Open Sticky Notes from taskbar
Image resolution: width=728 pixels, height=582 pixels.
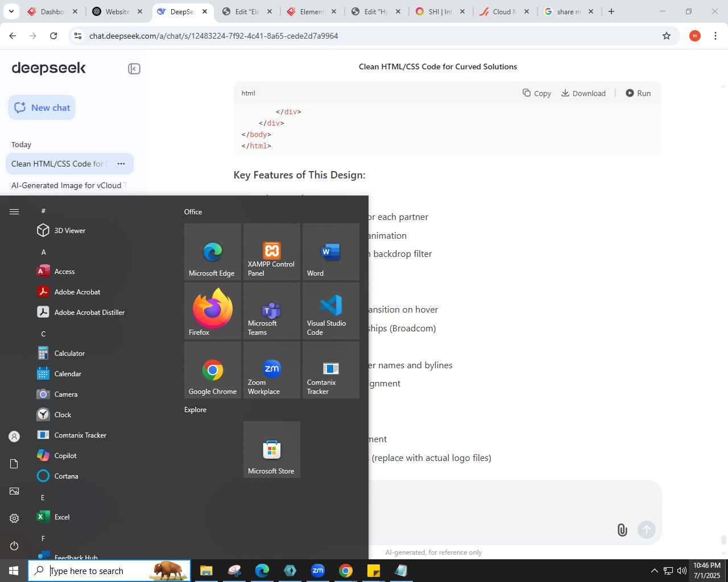point(374,571)
